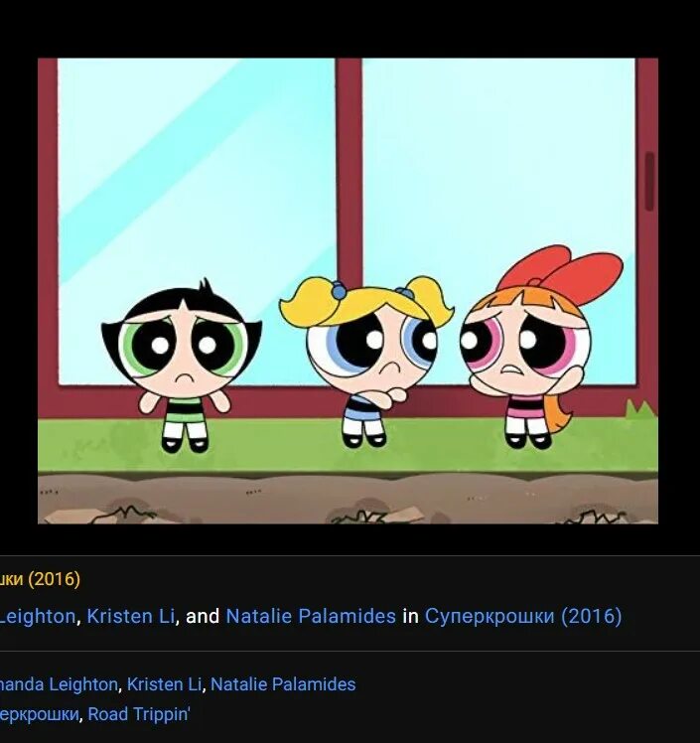This screenshot has width=700, height=743.
Task: Click the window pane behind Buttercup
Action: (197, 190)
